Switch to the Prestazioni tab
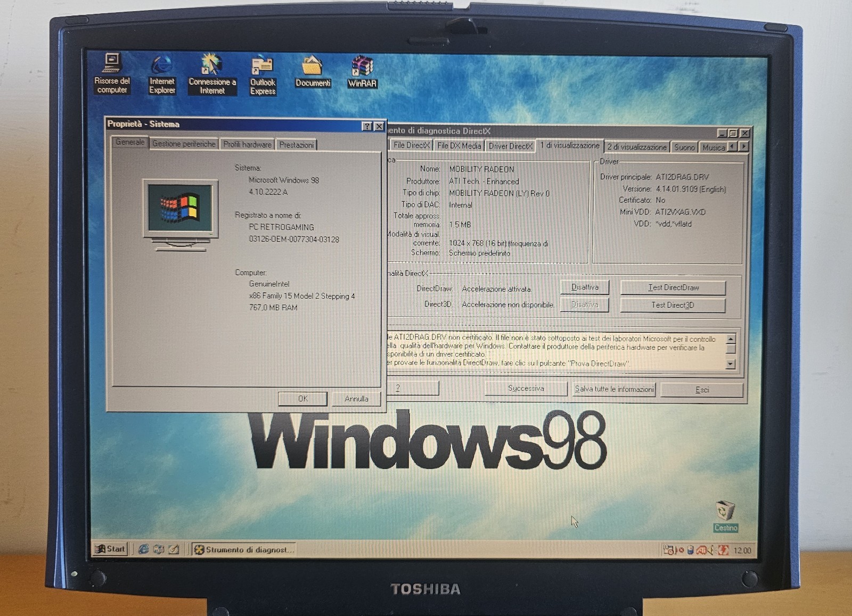This screenshot has width=852, height=616. click(296, 145)
